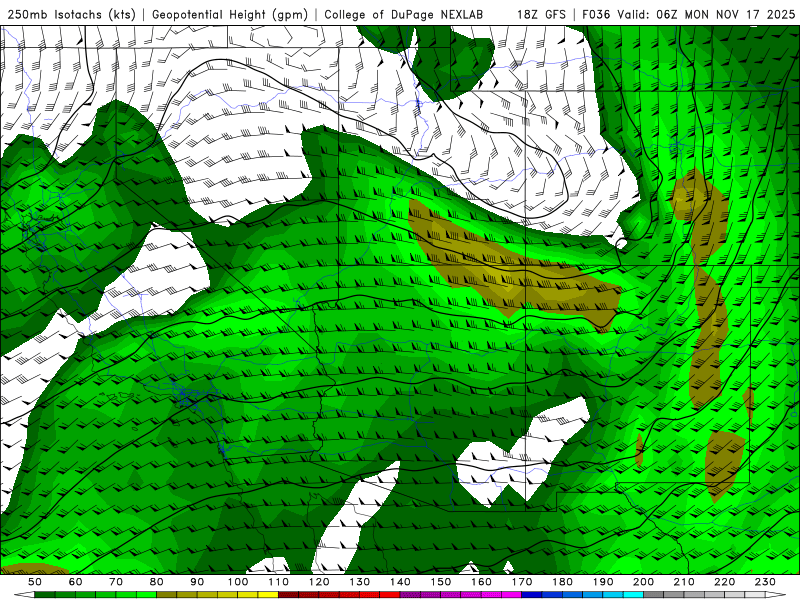This screenshot has width=800, height=600.
Task: Click the '18Z GFS' model run text
Action: coord(541,14)
